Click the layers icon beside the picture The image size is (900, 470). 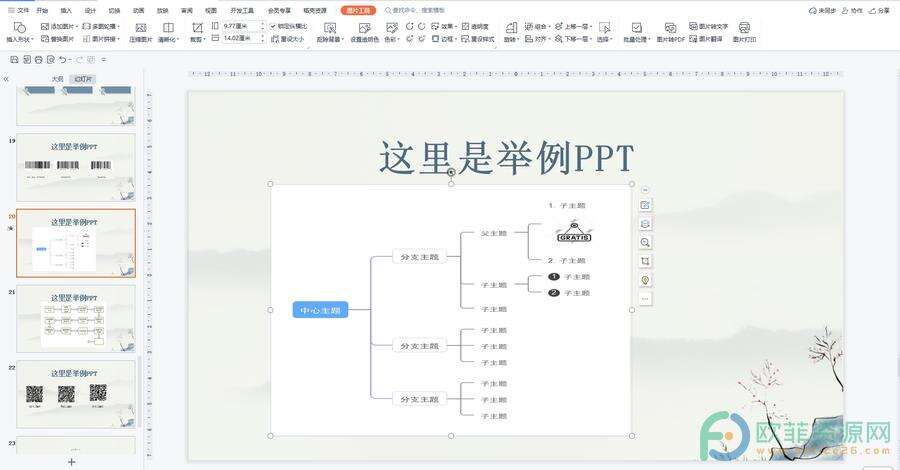[645, 224]
